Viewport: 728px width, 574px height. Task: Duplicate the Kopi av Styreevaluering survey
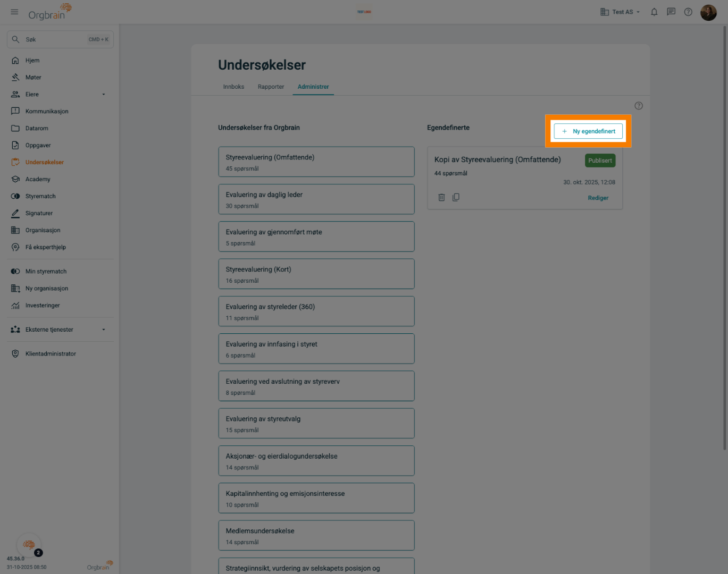(456, 197)
